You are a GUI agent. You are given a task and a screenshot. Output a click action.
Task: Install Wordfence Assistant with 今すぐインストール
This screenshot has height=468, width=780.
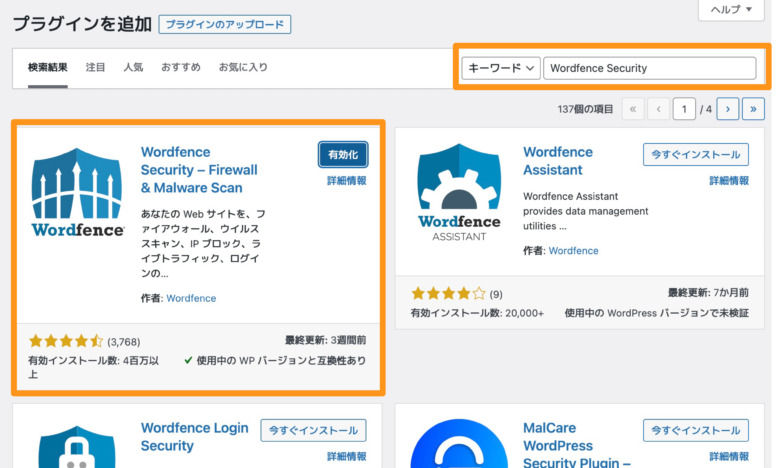[695, 155]
